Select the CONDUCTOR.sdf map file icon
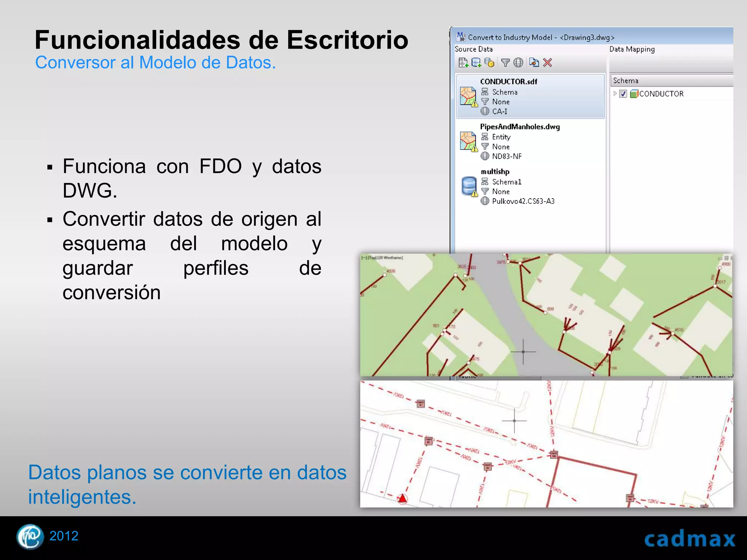747x560 pixels. point(469,97)
